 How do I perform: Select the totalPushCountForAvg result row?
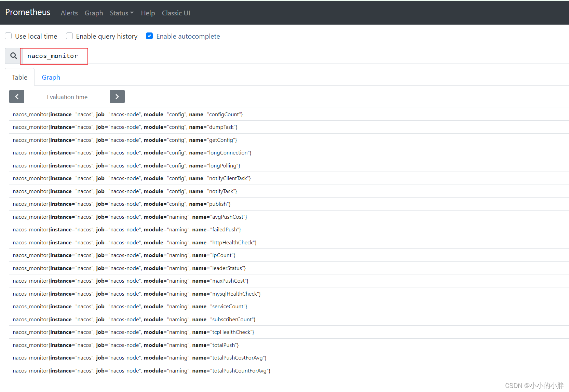point(289,371)
